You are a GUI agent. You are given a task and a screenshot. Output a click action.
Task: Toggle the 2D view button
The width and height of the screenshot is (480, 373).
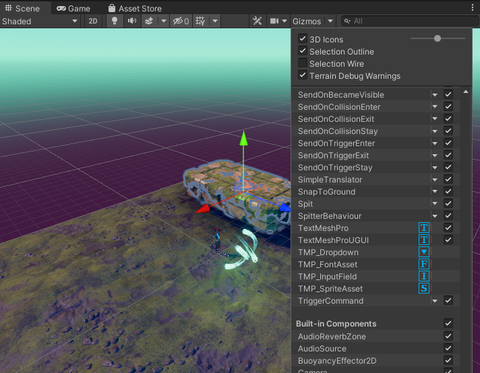(x=93, y=21)
